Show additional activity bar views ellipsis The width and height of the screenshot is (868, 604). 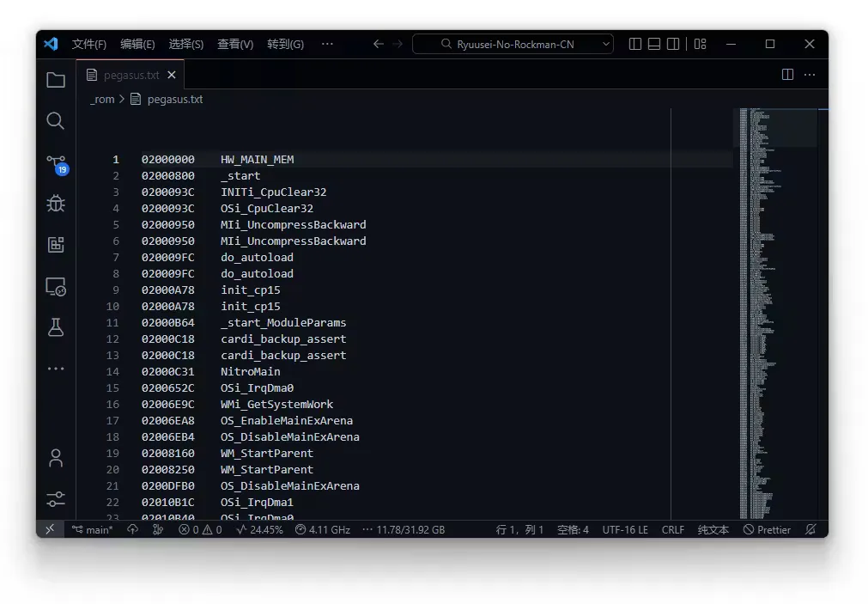point(56,369)
